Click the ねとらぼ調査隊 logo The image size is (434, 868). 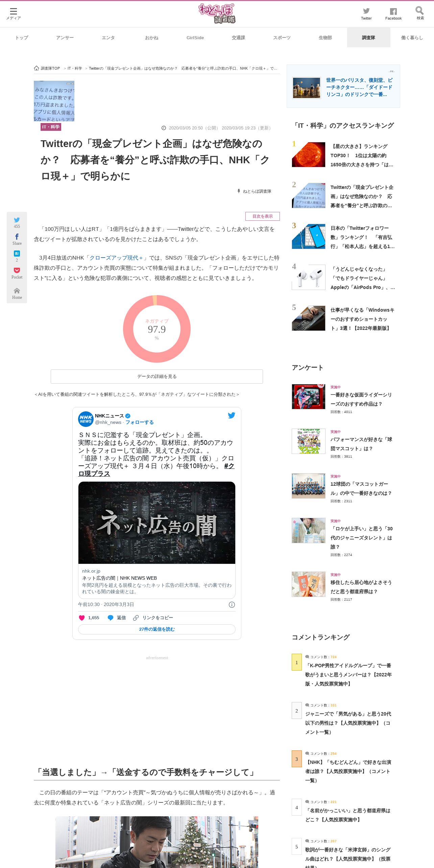point(217,14)
